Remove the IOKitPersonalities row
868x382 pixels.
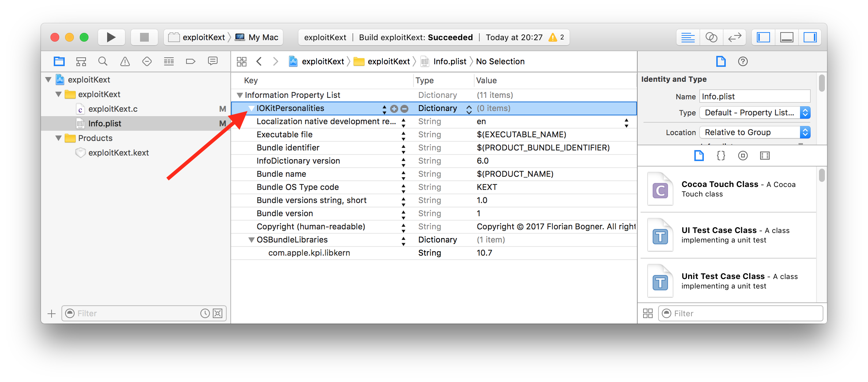coord(404,108)
